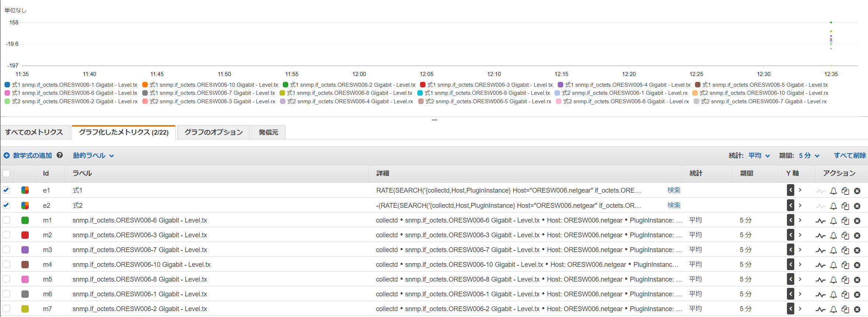This screenshot has height=317, width=868.
Task: Copy the m1 metric row
Action: (x=845, y=221)
